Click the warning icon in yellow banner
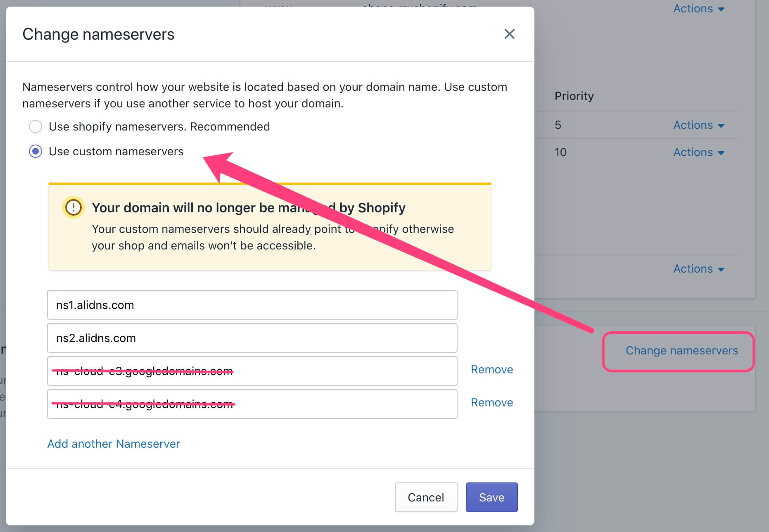The image size is (769, 532). [74, 207]
